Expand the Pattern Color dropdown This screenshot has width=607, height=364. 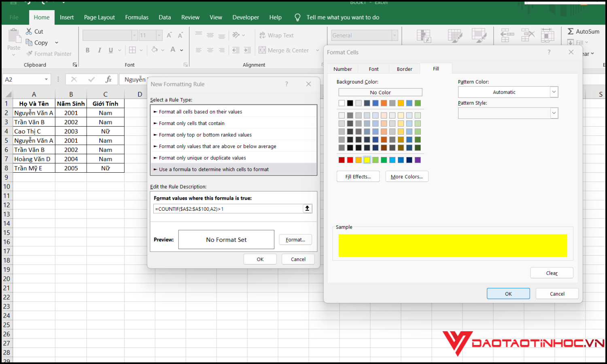point(554,92)
